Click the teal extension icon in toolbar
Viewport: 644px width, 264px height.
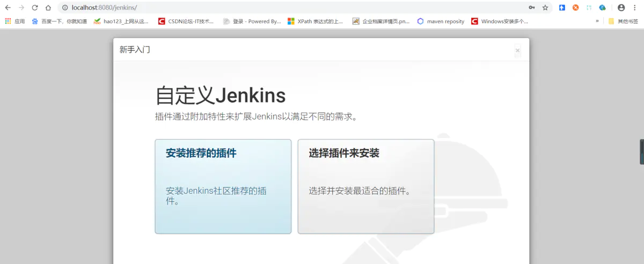(589, 8)
